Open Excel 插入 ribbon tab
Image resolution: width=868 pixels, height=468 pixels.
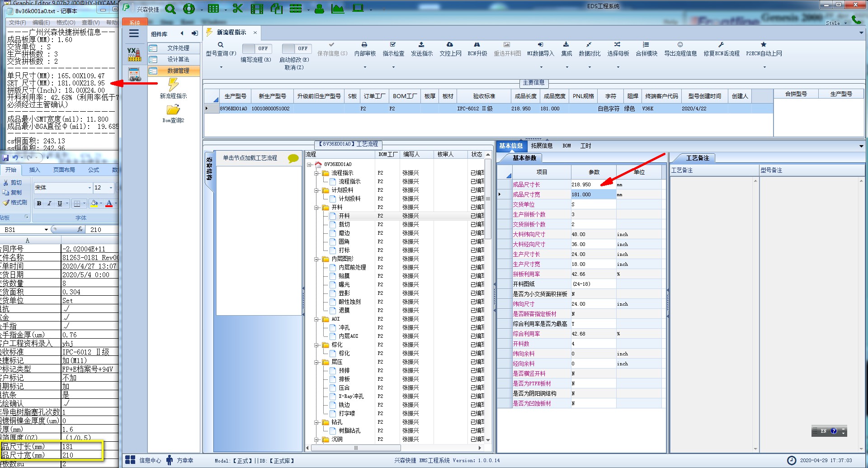click(34, 170)
